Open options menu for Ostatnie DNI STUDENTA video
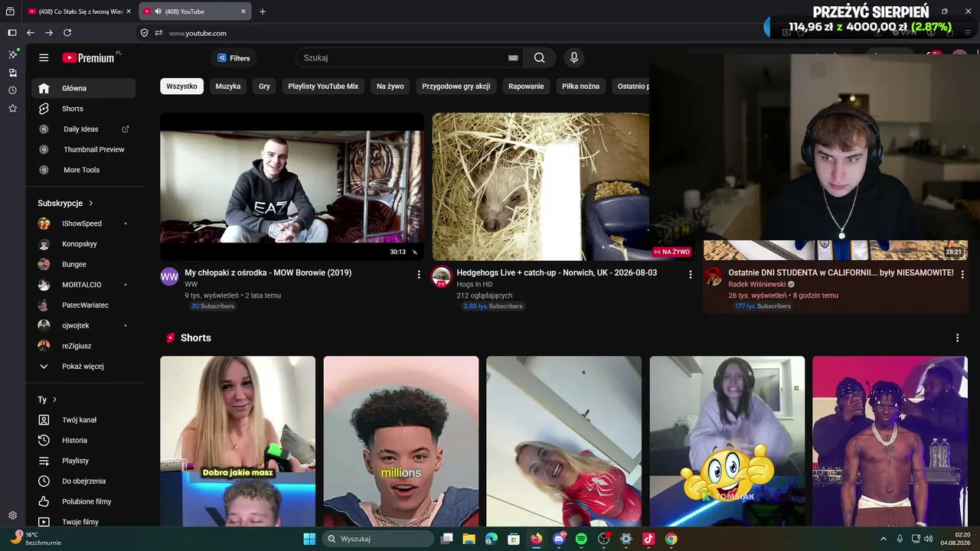Image resolution: width=980 pixels, height=551 pixels. pos(962,274)
